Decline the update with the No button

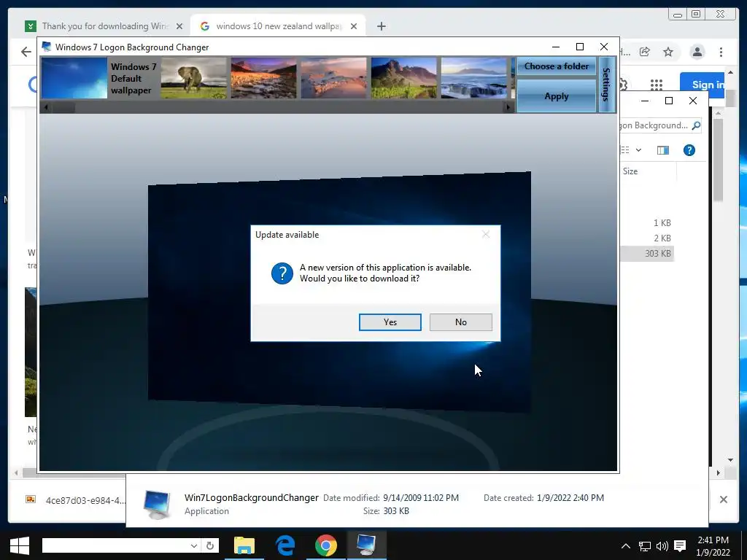pyautogui.click(x=461, y=322)
